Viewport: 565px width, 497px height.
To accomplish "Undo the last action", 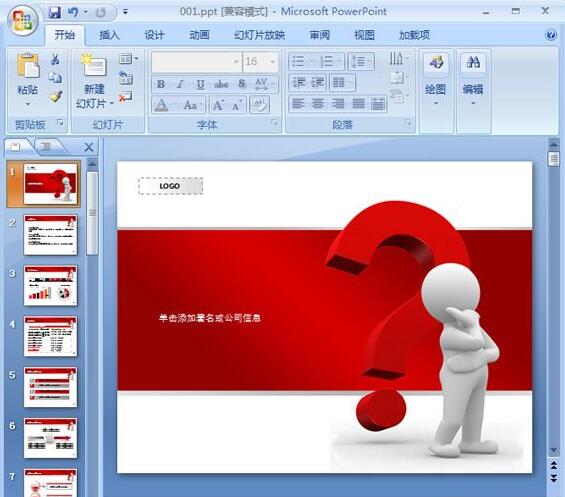I will 74,12.
